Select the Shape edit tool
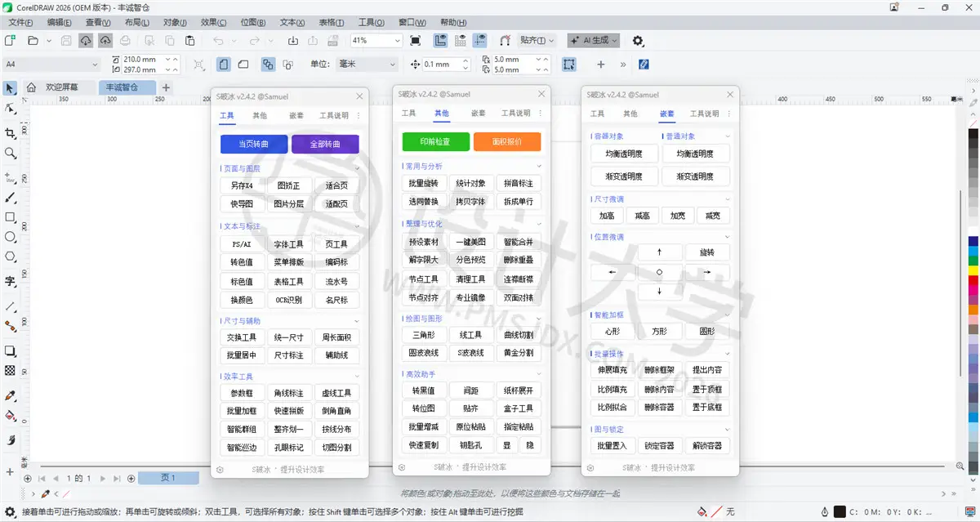Viewport: 980px width, 522px height. pyautogui.click(x=10, y=109)
